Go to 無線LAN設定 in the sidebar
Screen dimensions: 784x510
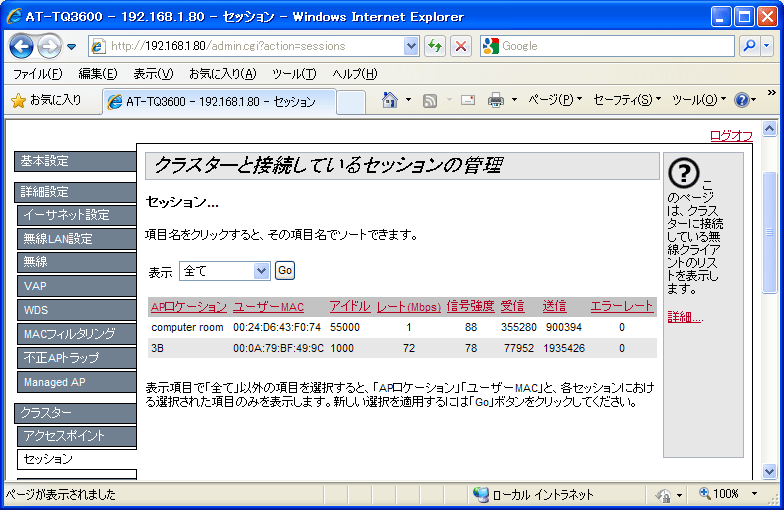pos(76,239)
